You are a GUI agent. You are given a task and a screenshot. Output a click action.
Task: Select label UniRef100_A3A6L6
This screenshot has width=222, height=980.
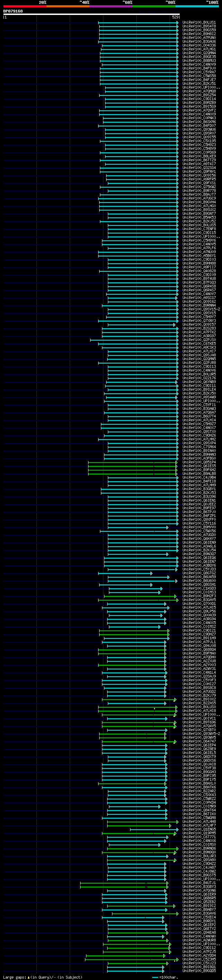pos(199,546)
